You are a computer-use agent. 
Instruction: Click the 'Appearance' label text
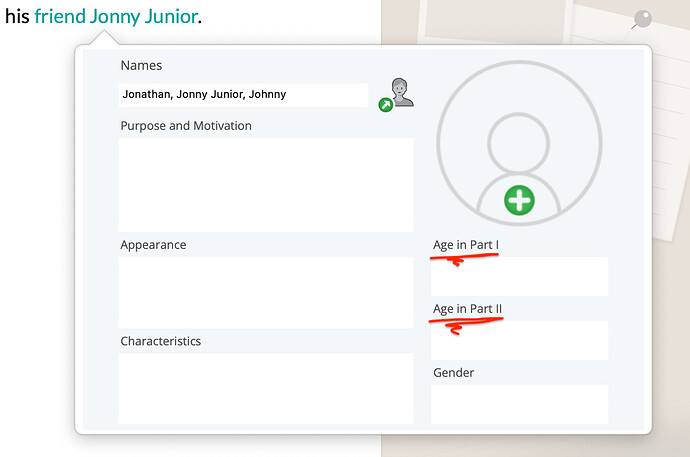[x=153, y=245]
